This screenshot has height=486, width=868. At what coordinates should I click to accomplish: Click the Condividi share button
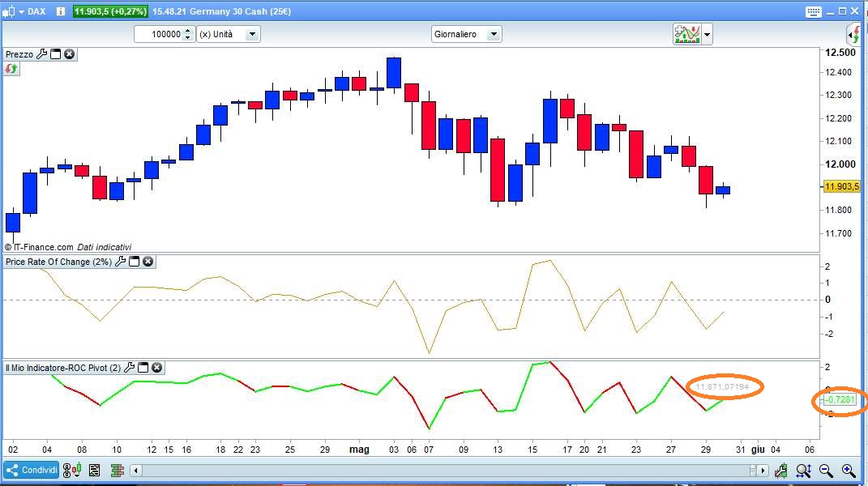31,470
